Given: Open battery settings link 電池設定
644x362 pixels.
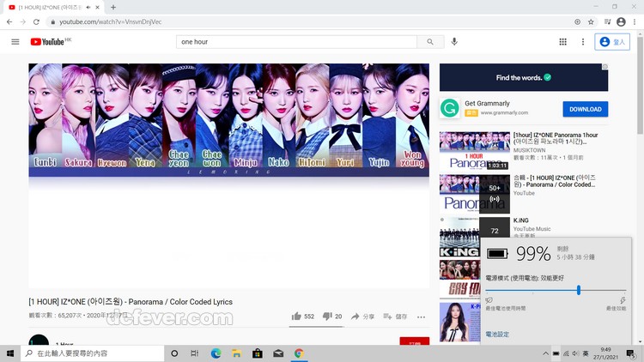Looking at the screenshot, I should (497, 335).
